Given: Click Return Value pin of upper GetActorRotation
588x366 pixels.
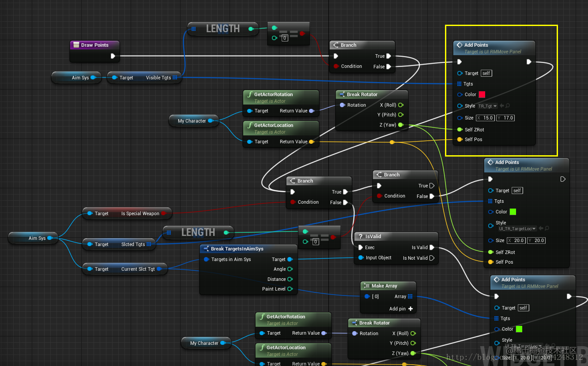Looking at the screenshot, I should [x=312, y=111].
